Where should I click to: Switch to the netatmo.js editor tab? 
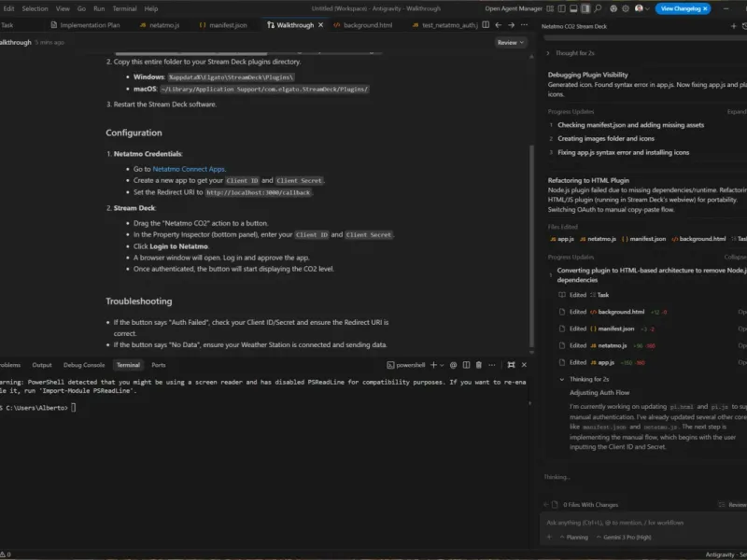[x=160, y=25]
